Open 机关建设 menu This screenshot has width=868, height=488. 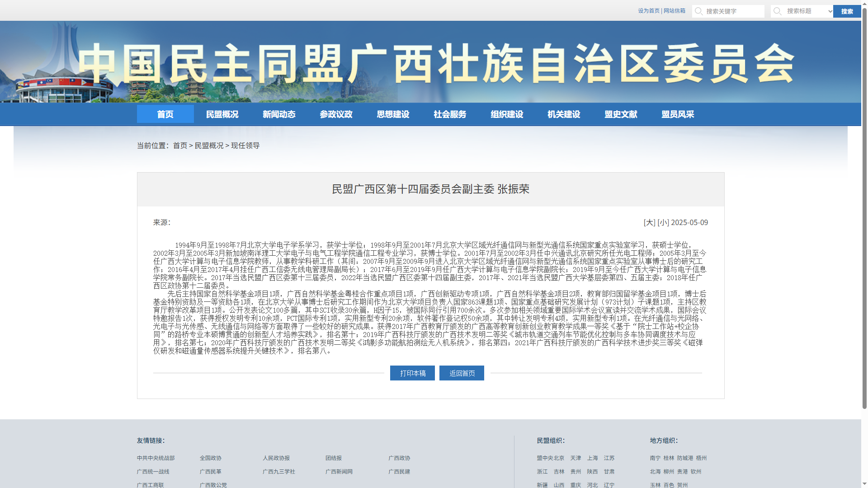coord(564,114)
